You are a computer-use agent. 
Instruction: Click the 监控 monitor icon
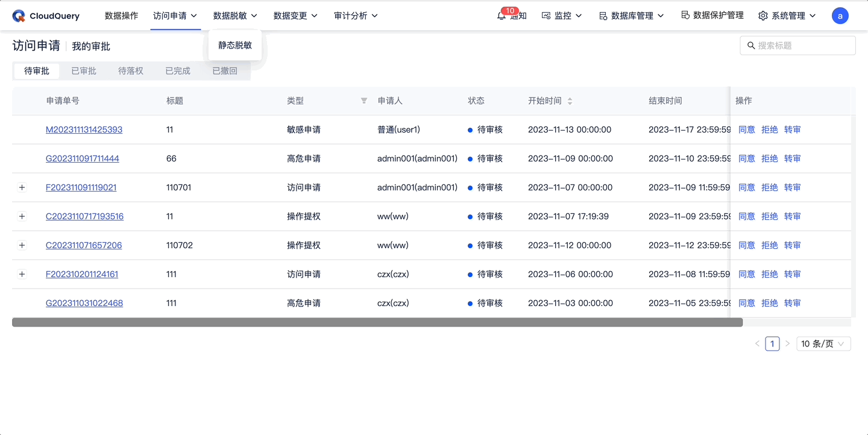coord(546,16)
